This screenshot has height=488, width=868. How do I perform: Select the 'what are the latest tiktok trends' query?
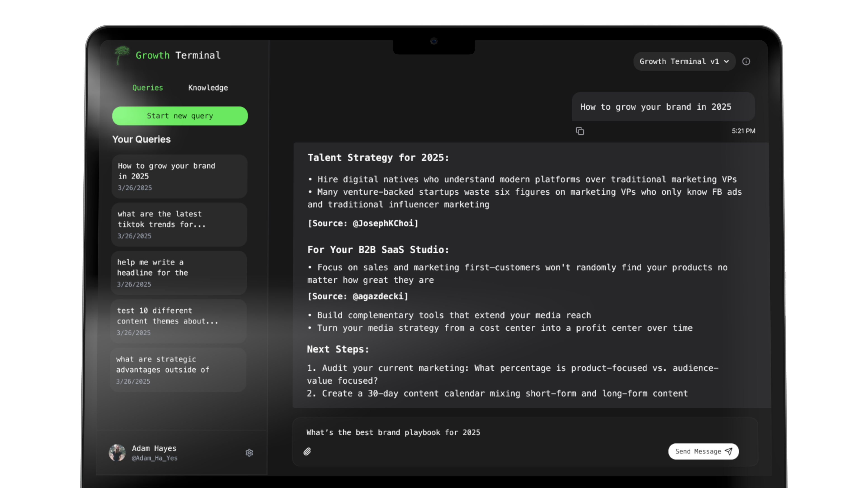click(x=179, y=224)
